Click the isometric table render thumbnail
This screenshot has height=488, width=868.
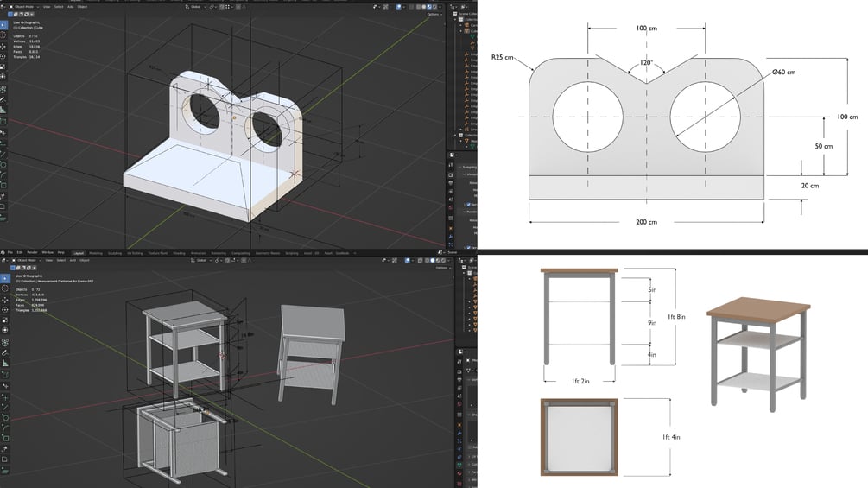758,355
